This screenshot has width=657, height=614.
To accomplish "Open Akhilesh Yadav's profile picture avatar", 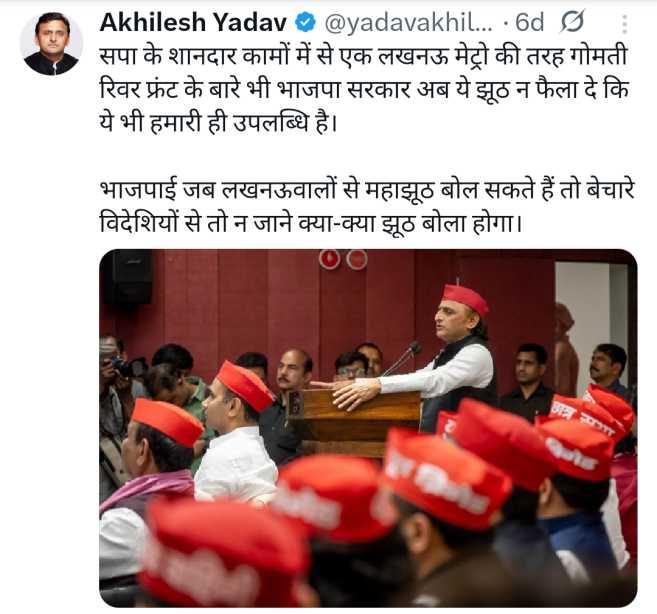I will pos(51,44).
